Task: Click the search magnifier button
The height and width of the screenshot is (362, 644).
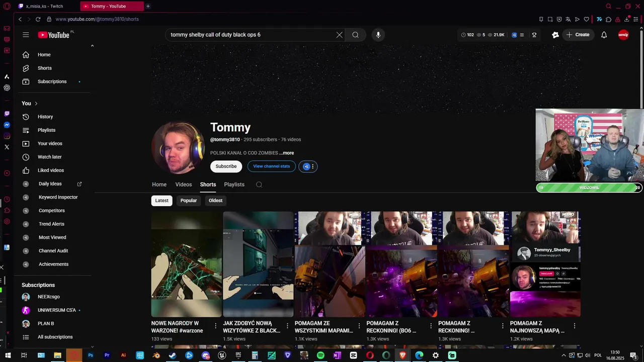Action: 355,35
